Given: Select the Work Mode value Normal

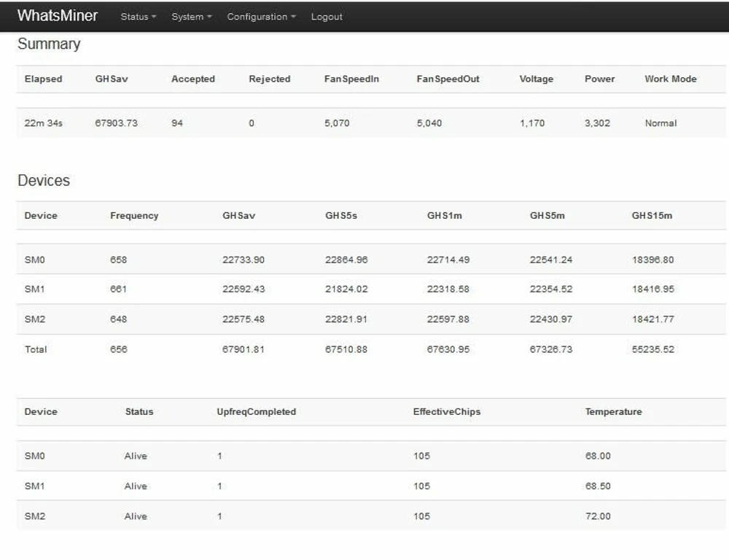Looking at the screenshot, I should point(660,123).
